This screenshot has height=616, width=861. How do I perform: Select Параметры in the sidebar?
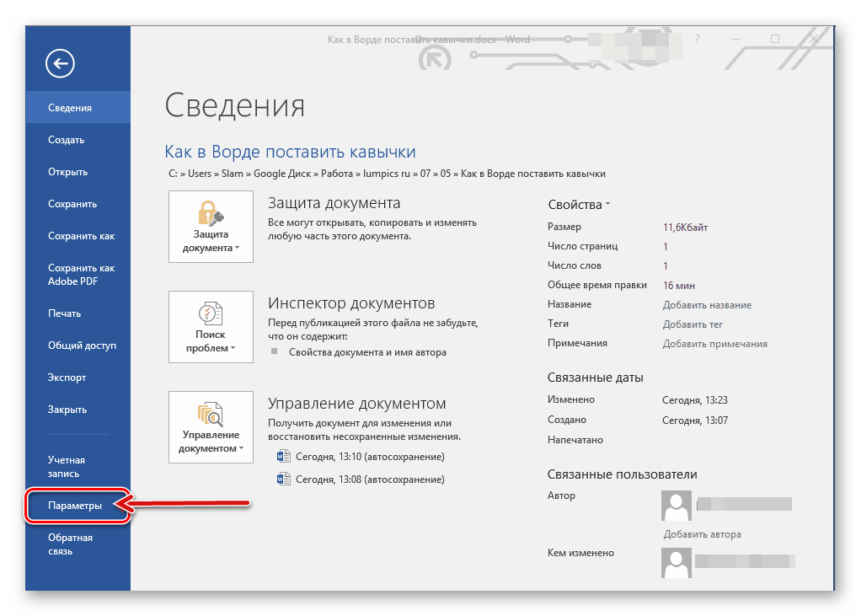point(76,506)
